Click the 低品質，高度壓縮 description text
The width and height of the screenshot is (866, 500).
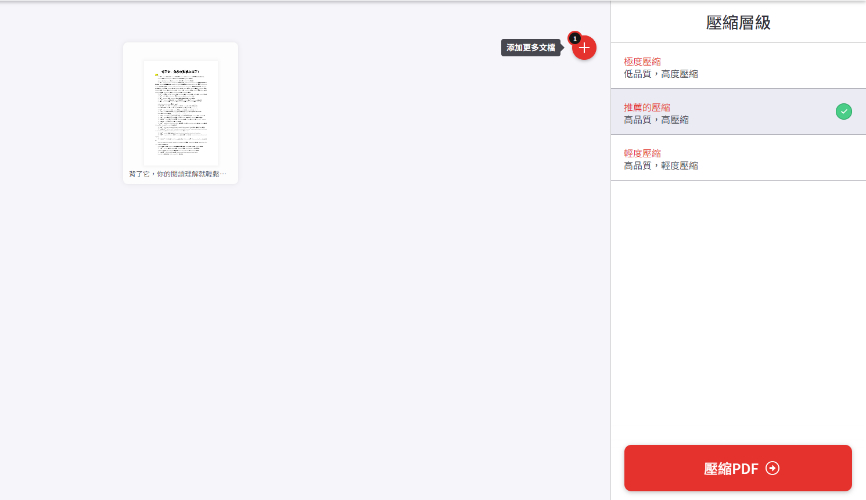click(660, 74)
